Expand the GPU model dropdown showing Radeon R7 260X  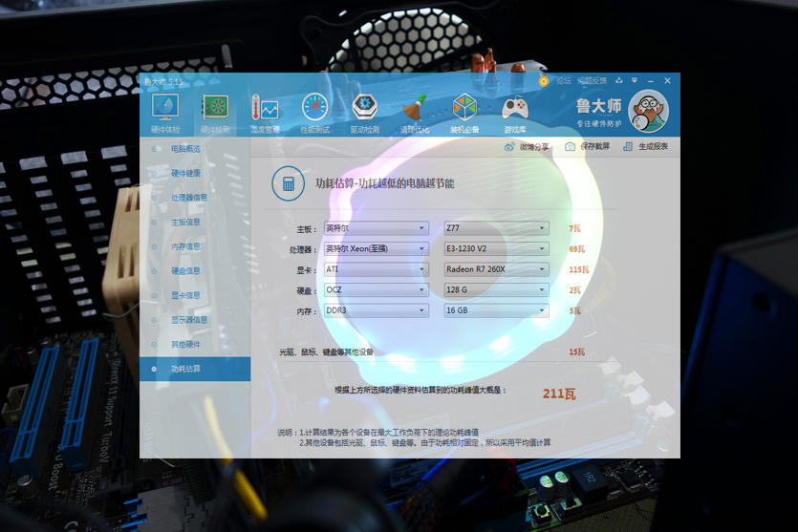point(496,269)
